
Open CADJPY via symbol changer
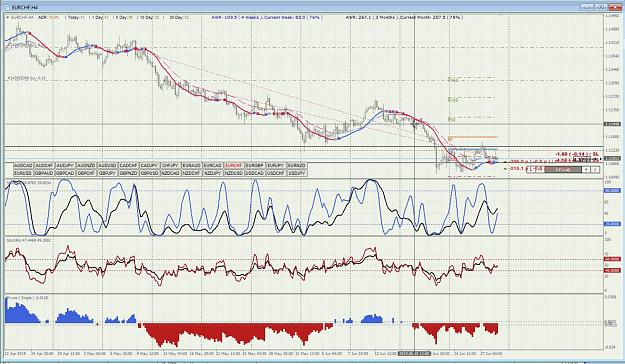coord(150,165)
